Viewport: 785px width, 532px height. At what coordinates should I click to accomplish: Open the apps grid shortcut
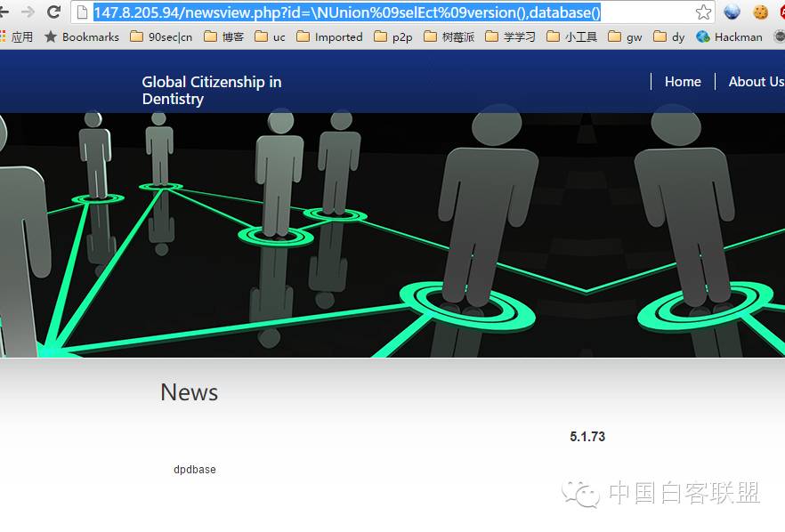tap(17, 36)
